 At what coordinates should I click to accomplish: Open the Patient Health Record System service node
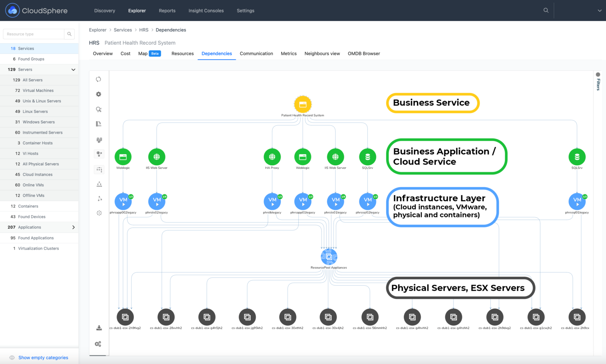tap(303, 104)
